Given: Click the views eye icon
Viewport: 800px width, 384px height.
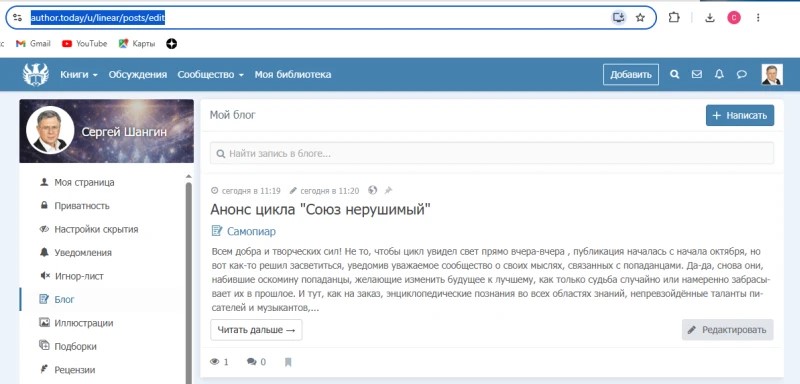Looking at the screenshot, I should point(215,362).
